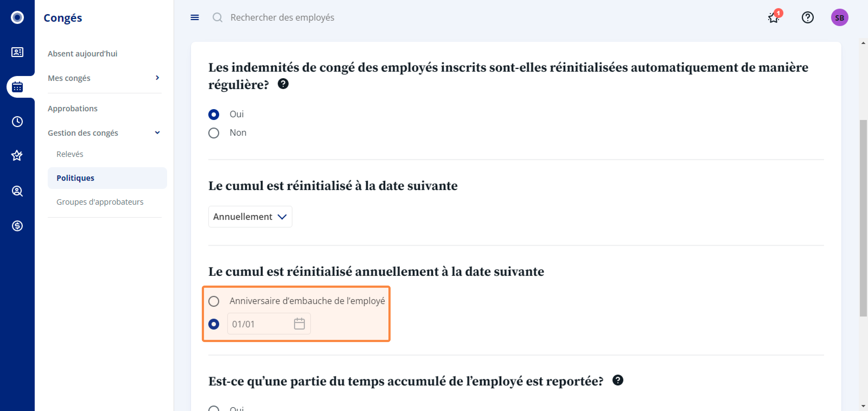This screenshot has width=868, height=411.
Task: Open the star performance sidebar icon
Action: click(x=17, y=156)
